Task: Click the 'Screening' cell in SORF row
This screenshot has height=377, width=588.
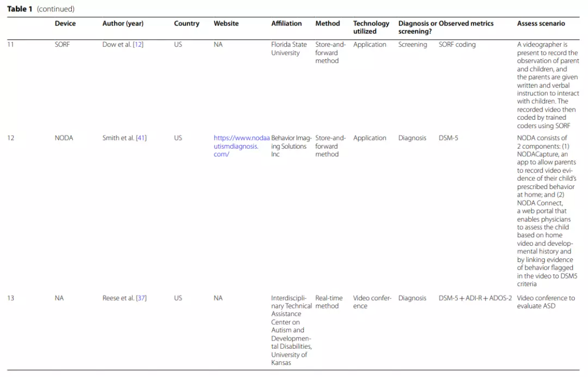Action: (413, 44)
